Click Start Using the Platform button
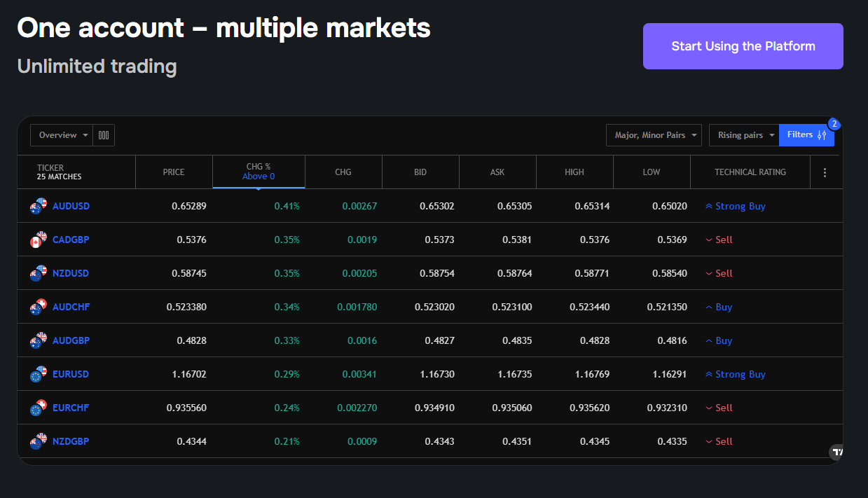The width and height of the screenshot is (868, 498). tap(743, 46)
